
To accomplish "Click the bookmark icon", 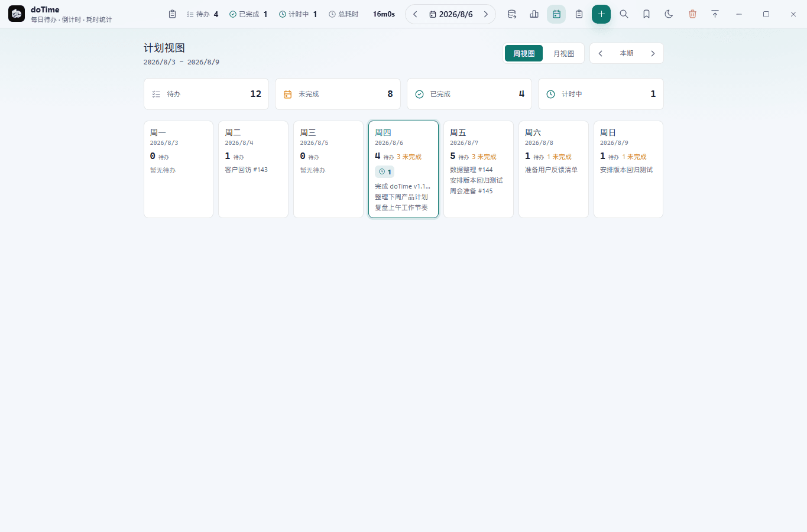I will 646,14.
